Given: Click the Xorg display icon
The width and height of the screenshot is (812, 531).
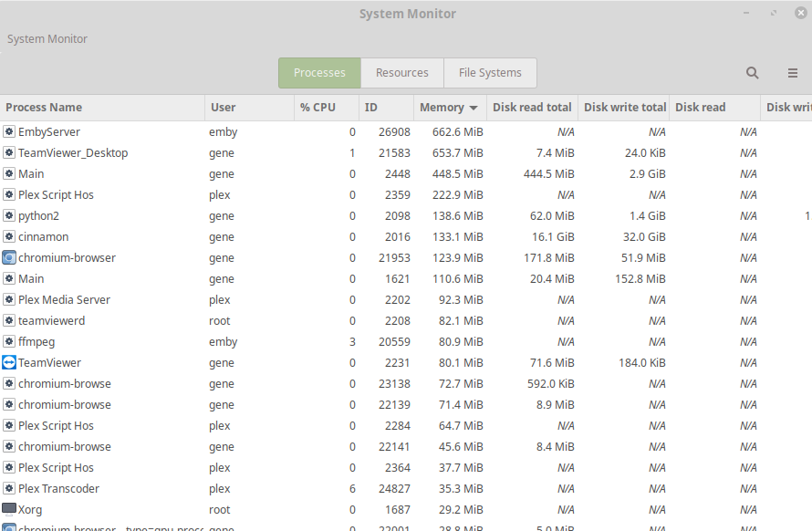Looking at the screenshot, I should [x=9, y=510].
